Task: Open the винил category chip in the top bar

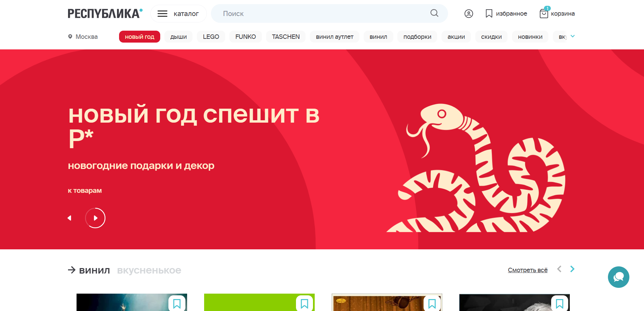Action: pyautogui.click(x=378, y=37)
